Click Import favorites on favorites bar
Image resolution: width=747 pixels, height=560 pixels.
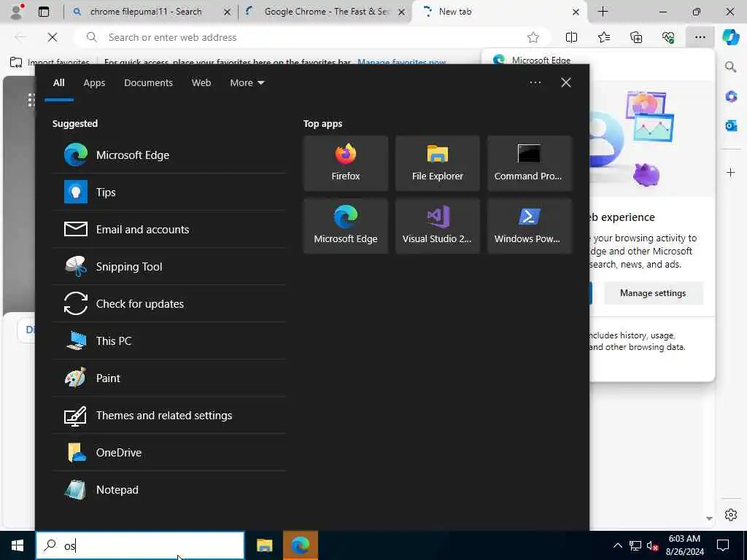50,62
